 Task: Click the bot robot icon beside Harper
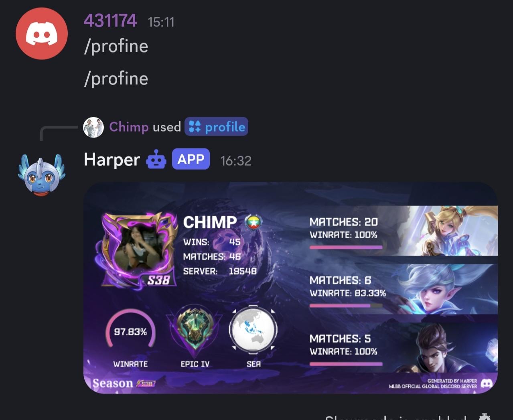(156, 160)
